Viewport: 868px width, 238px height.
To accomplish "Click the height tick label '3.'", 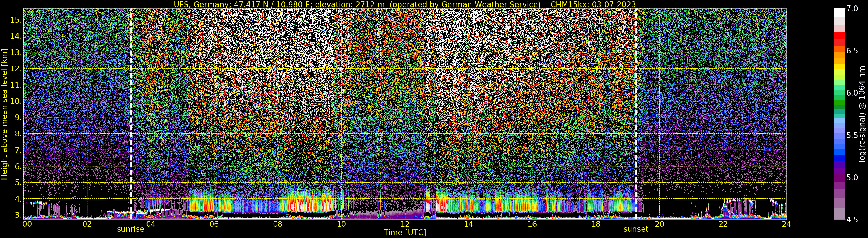I will click(x=18, y=215).
